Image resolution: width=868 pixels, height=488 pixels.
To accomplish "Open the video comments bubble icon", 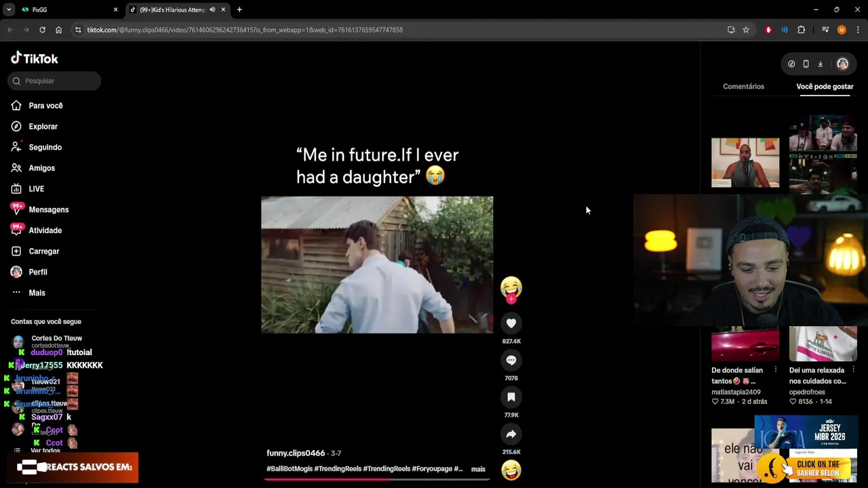I will coord(511,361).
